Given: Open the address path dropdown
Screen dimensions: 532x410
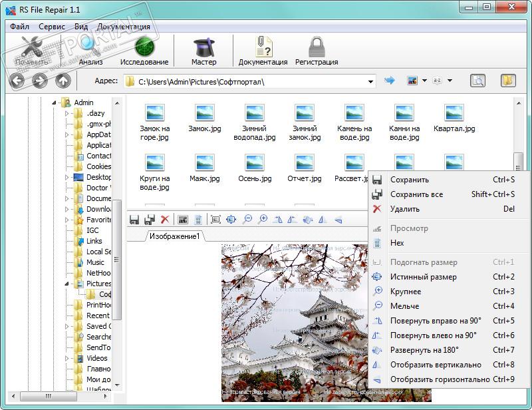Looking at the screenshot, I should point(371,81).
